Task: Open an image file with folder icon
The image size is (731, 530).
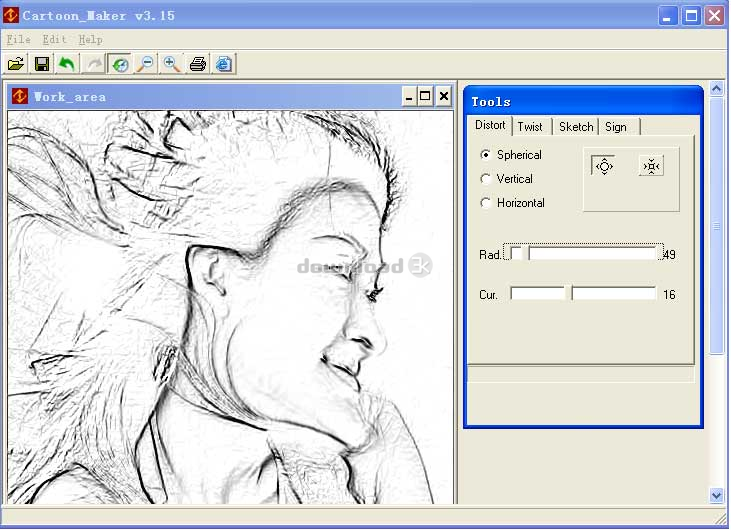Action: (16, 64)
